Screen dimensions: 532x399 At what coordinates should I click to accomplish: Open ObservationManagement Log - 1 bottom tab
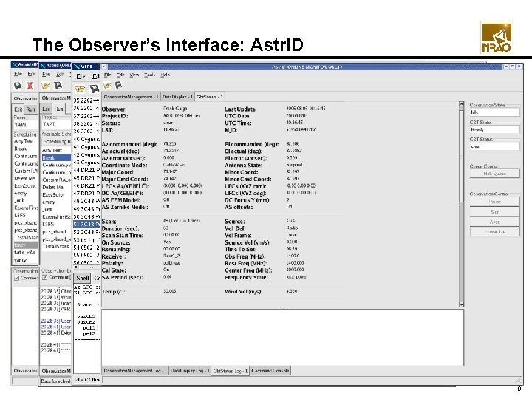[135, 371]
